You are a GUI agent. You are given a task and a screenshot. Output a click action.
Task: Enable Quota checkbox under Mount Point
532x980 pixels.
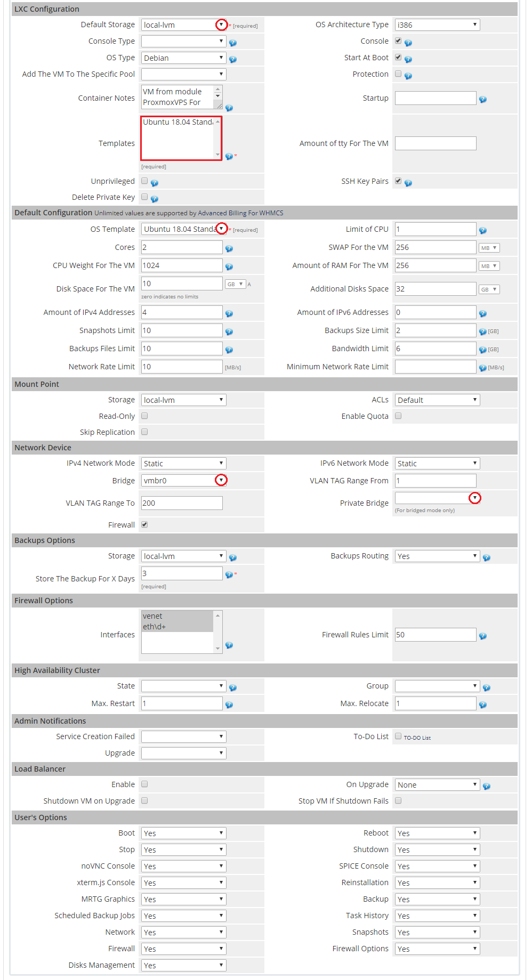pos(398,416)
